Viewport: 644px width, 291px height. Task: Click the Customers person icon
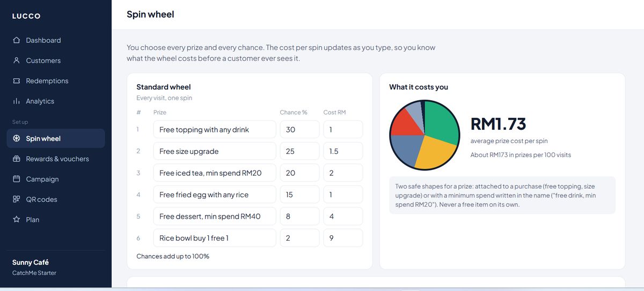tap(16, 61)
